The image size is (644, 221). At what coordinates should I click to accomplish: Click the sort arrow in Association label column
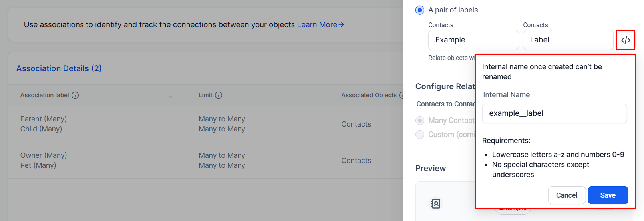171,95
